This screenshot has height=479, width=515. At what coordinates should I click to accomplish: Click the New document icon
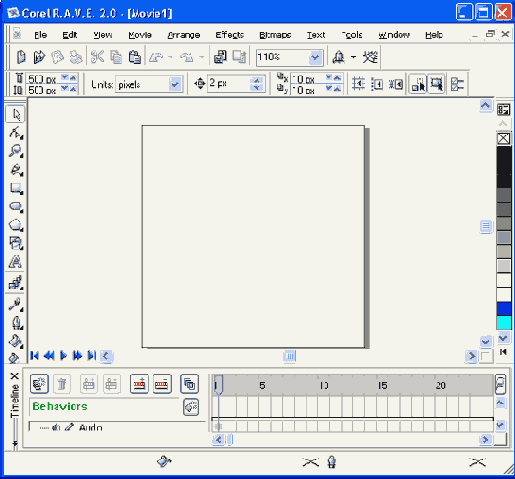coord(21,57)
